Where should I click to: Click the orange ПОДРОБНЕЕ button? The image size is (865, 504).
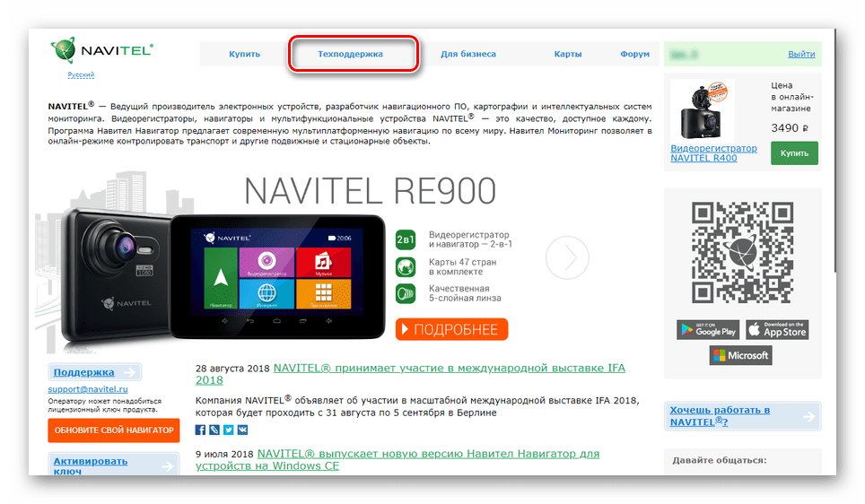coord(451,329)
